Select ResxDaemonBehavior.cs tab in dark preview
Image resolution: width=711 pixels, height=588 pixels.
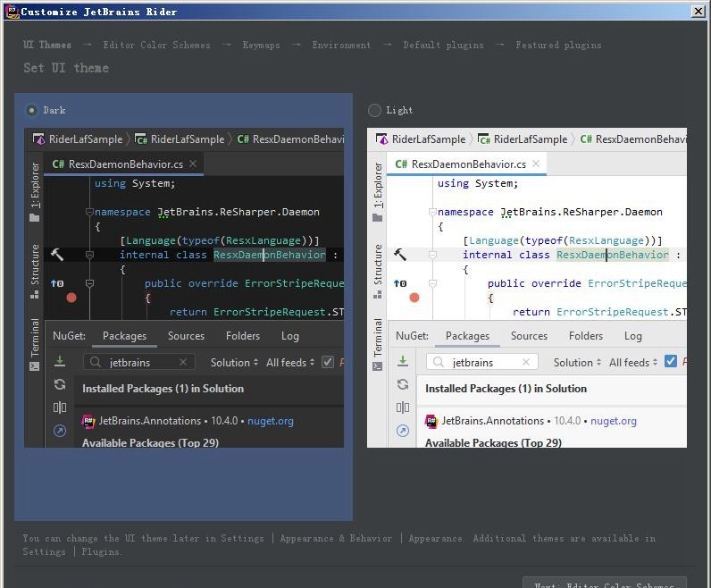click(x=124, y=164)
